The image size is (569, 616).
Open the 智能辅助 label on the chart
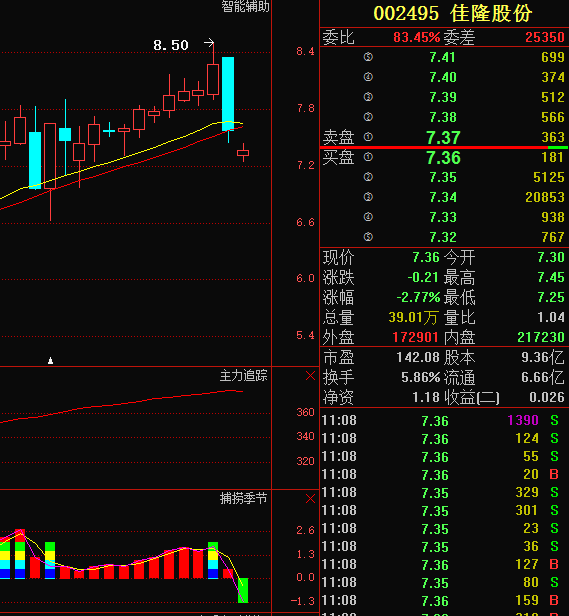[245, 6]
